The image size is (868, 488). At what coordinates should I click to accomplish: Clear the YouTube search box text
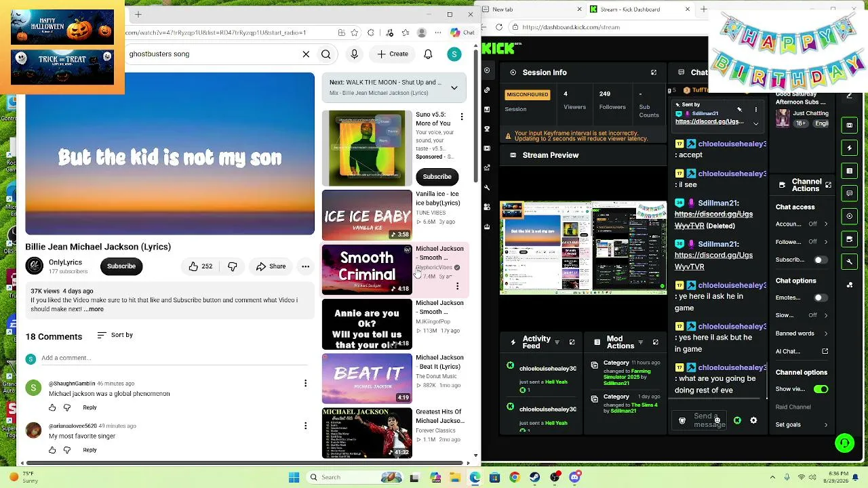pyautogui.click(x=306, y=54)
